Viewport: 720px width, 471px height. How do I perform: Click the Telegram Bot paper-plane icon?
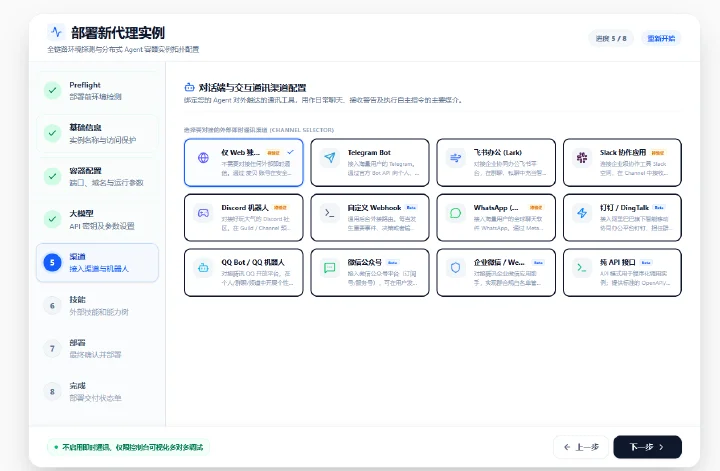click(x=330, y=158)
